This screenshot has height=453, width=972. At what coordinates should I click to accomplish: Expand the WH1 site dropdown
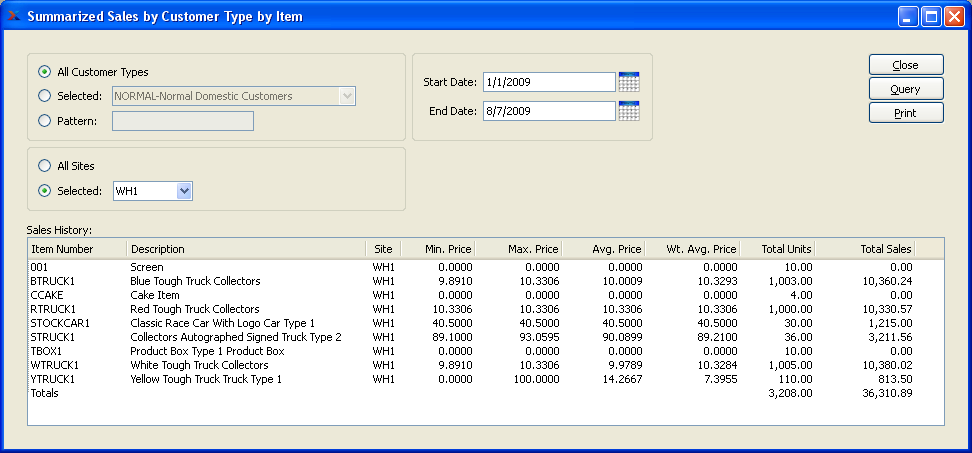point(183,191)
